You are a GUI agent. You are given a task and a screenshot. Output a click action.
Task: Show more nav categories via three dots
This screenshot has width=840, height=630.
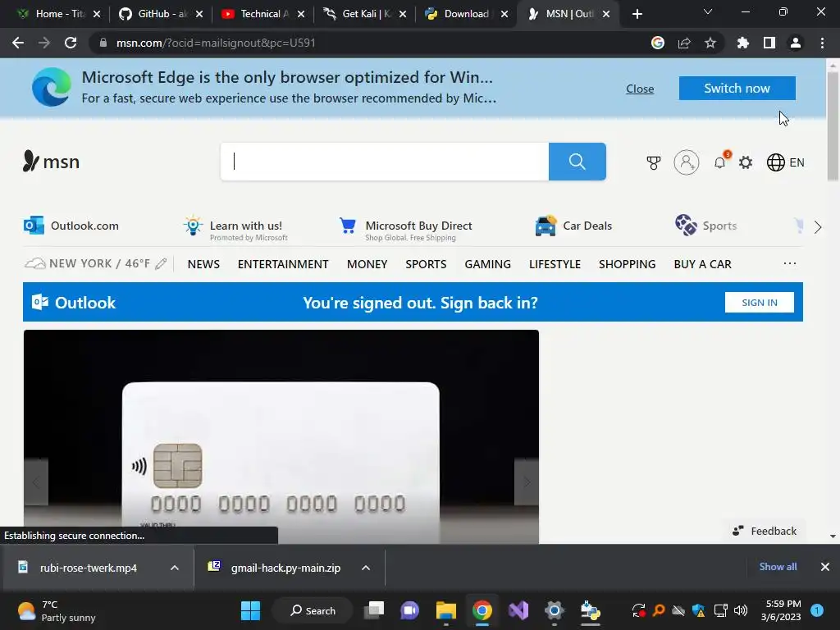(790, 263)
